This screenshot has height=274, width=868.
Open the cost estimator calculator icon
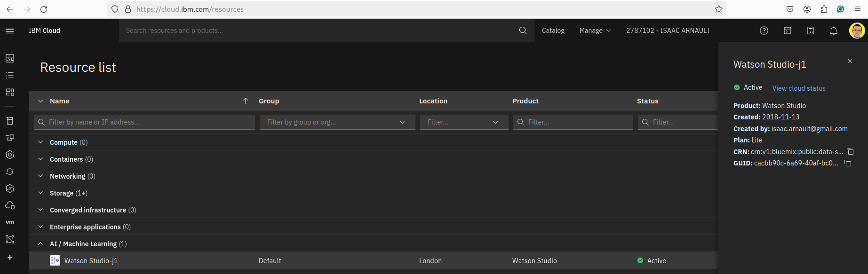811,31
